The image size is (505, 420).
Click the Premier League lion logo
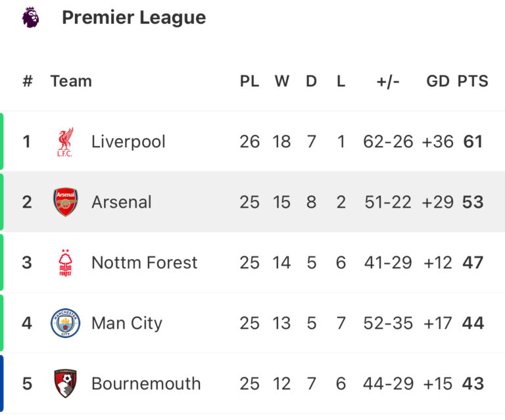(x=30, y=18)
